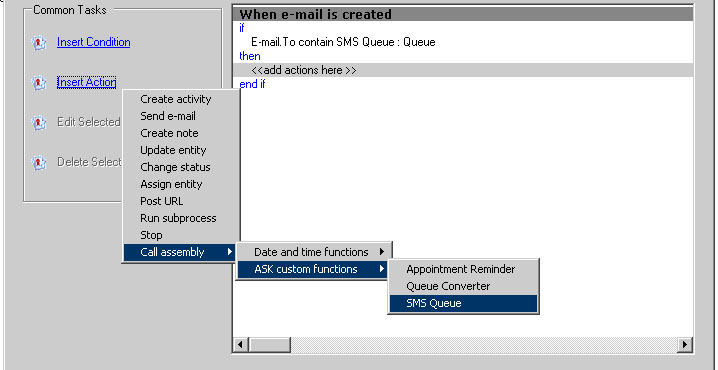Select the 'add actions here' placeholder row

[x=463, y=70]
